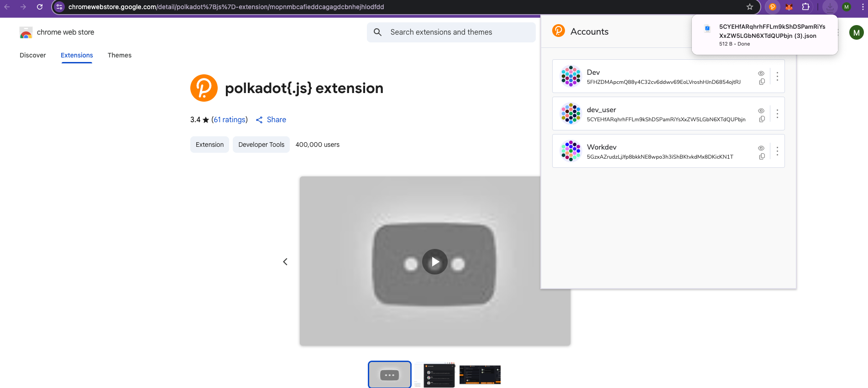The height and width of the screenshot is (388, 868).
Task: Open the dev_user account options menu
Action: tap(777, 114)
